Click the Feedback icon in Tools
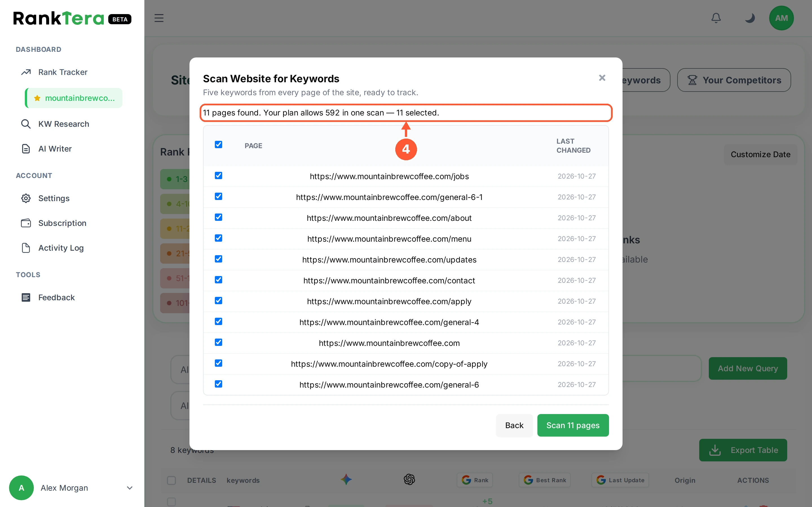 click(x=26, y=297)
